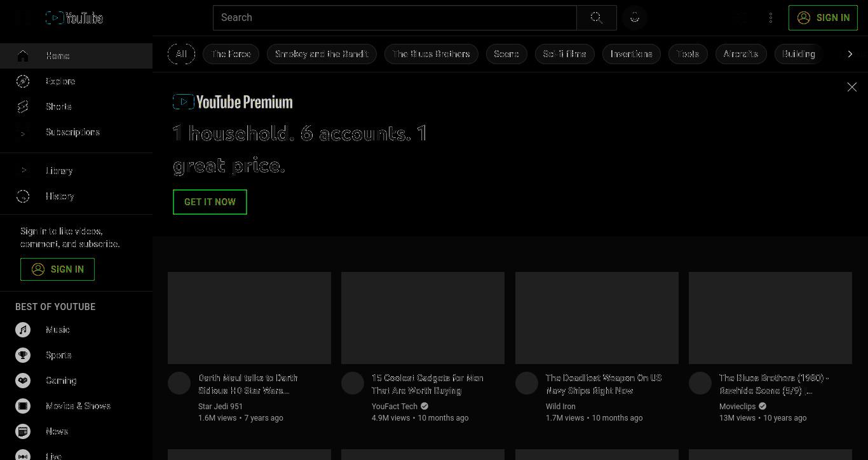The image size is (868, 460).
Task: Click the Subscriptions icon in sidebar
Action: pos(23,132)
